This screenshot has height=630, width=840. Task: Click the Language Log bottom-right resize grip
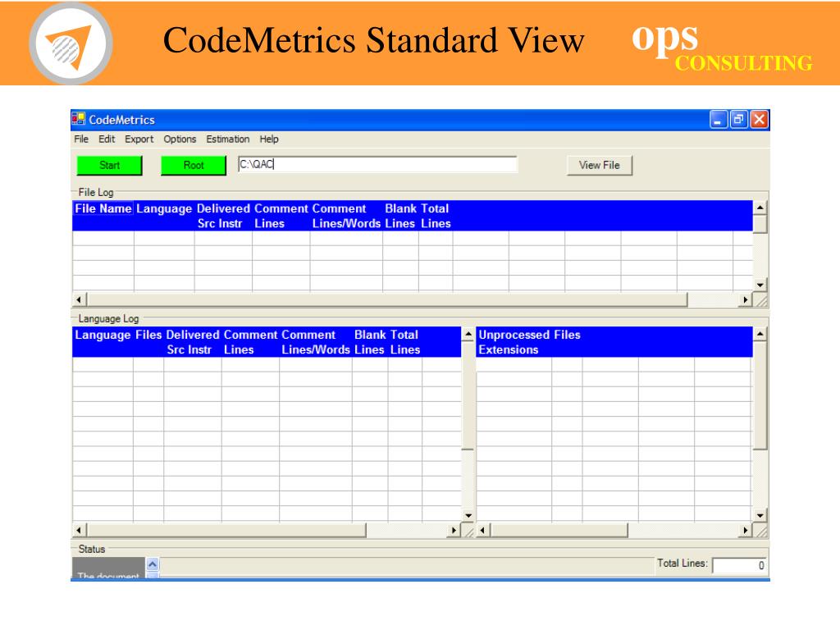pyautogui.click(x=468, y=531)
